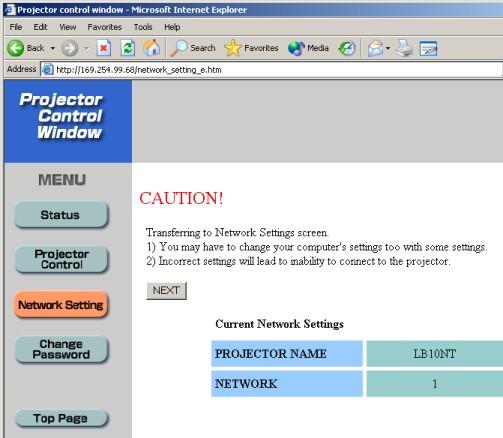503x438 pixels.
Task: Open Favorites star in toolbar
Action: point(251,48)
